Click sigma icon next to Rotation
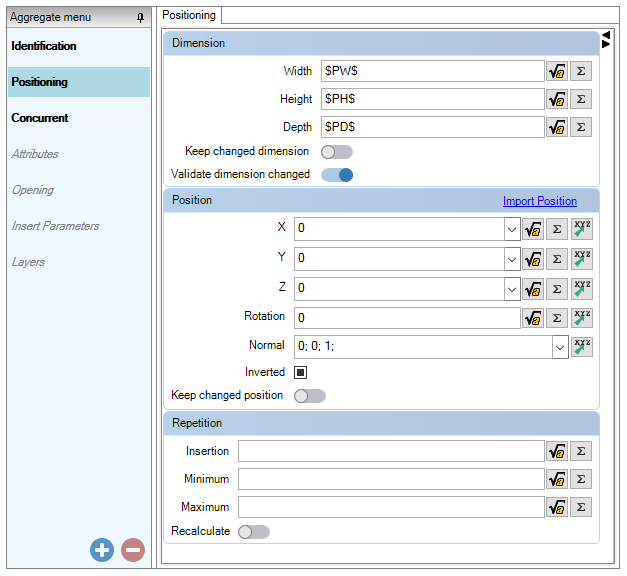The width and height of the screenshot is (627, 576). pyautogui.click(x=557, y=318)
